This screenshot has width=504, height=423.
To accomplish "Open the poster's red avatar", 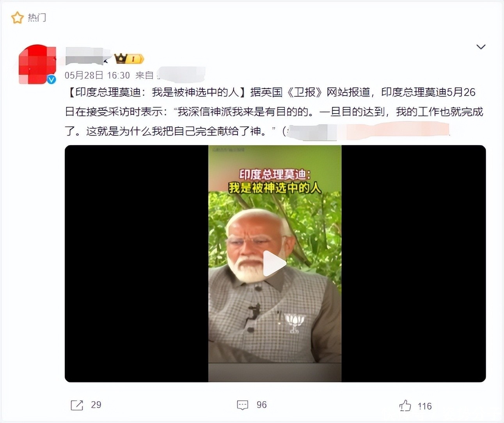I will 37,64.
